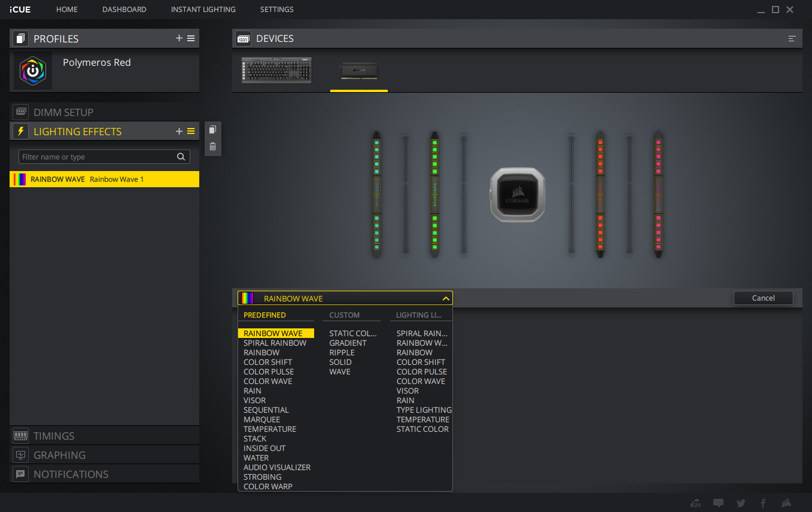
Task: Open the Profiles hamburger menu
Action: click(x=191, y=38)
